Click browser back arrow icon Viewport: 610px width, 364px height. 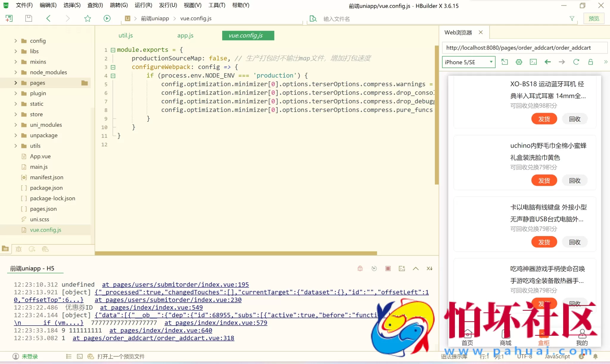tap(547, 62)
